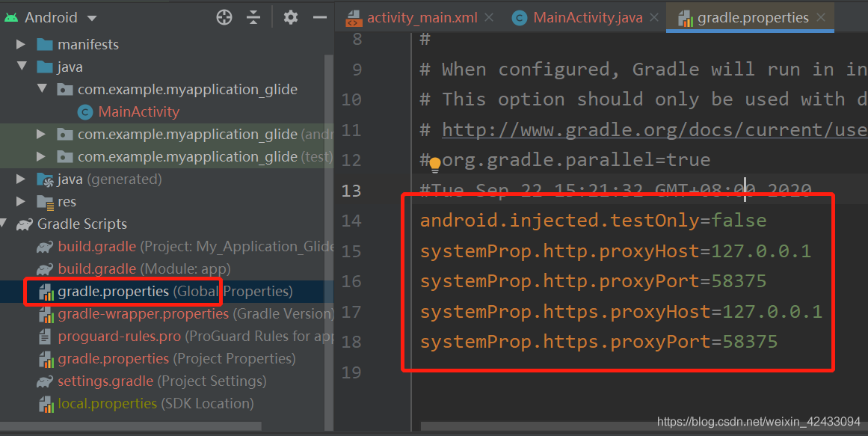Image resolution: width=868 pixels, height=436 pixels.
Task: Collapse the com.example.myapplication_glide package
Action: [43, 88]
